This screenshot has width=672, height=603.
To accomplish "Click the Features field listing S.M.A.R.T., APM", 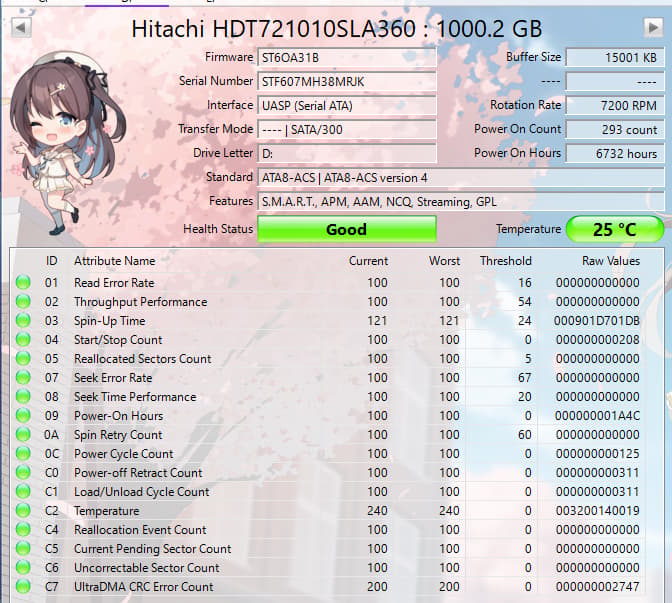I will pyautogui.click(x=461, y=202).
